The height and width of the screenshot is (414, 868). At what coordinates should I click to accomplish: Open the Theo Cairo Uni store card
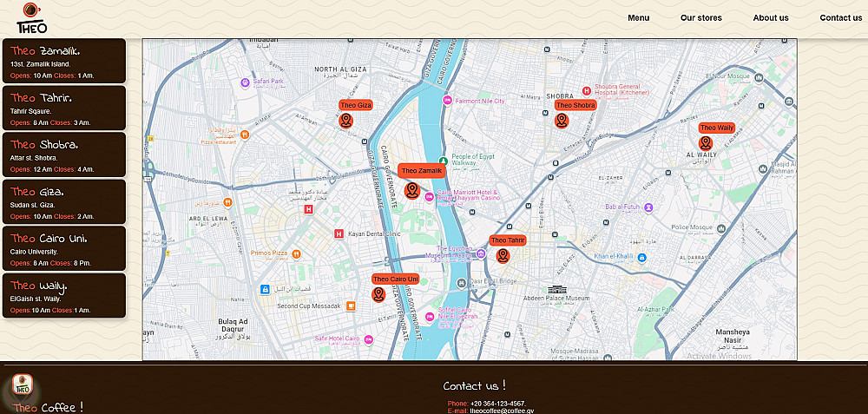[64, 248]
